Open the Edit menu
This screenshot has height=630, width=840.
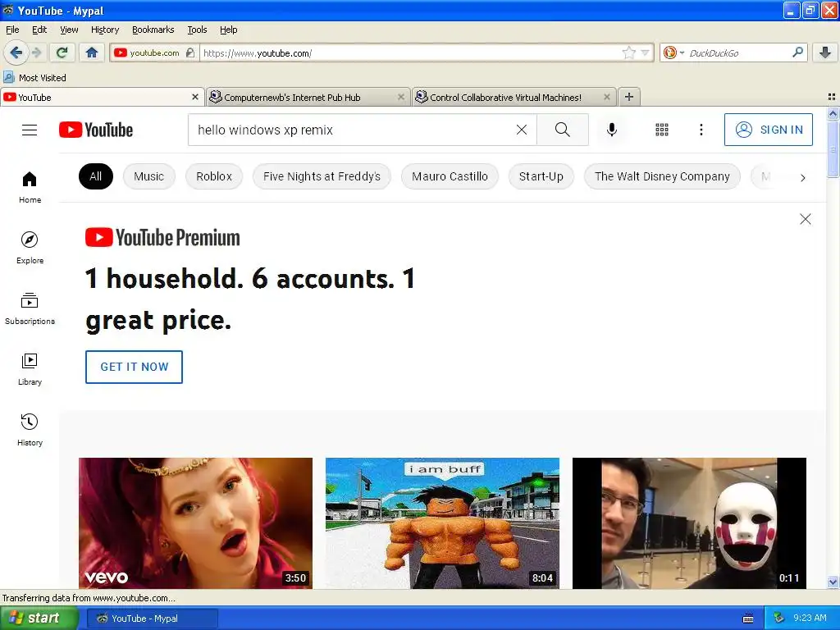[x=39, y=30]
